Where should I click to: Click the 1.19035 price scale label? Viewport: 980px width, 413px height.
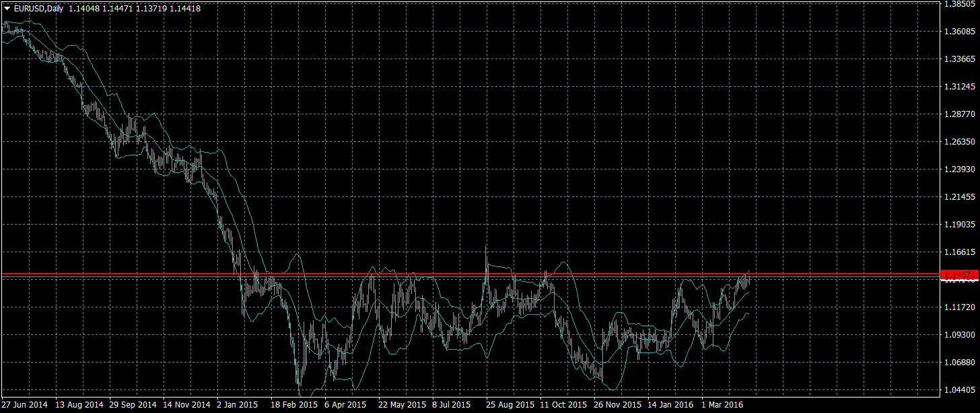click(960, 225)
